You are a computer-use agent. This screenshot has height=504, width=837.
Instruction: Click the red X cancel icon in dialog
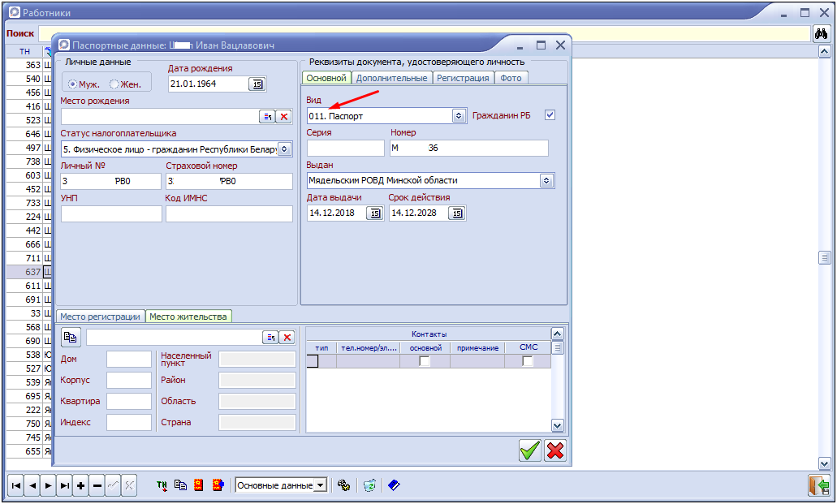click(555, 450)
